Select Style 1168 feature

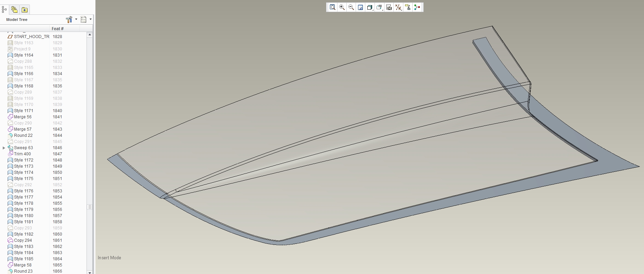point(24,86)
